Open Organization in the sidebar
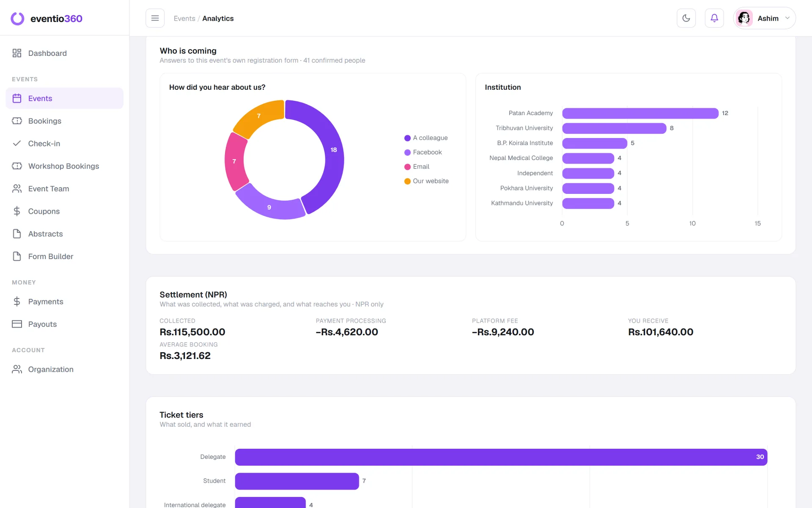Viewport: 812px width, 508px height. click(64, 369)
